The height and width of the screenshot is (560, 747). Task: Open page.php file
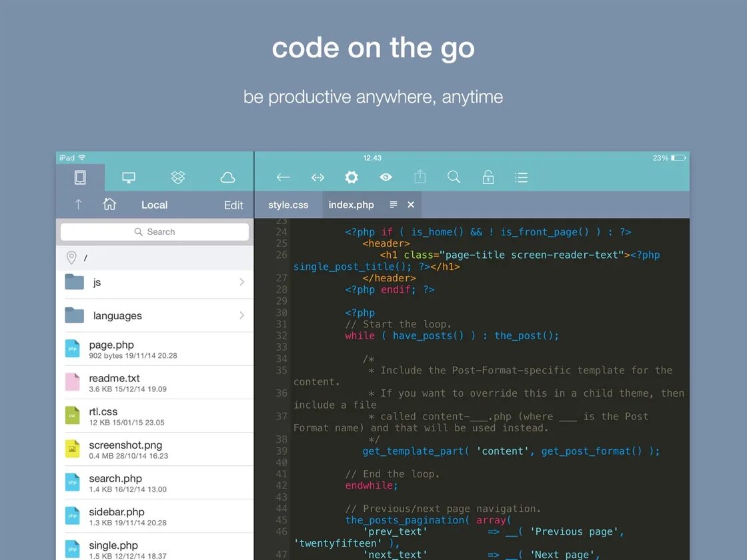pos(155,349)
